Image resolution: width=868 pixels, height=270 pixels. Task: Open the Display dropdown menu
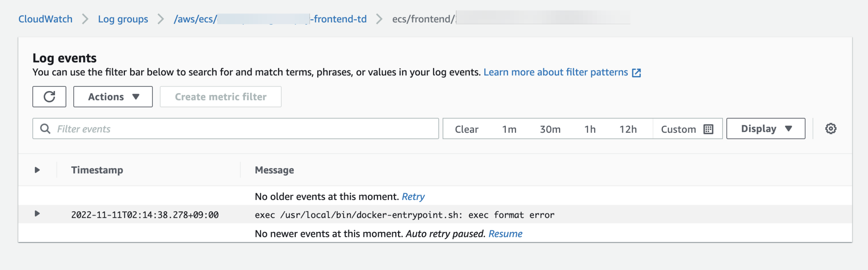click(765, 129)
